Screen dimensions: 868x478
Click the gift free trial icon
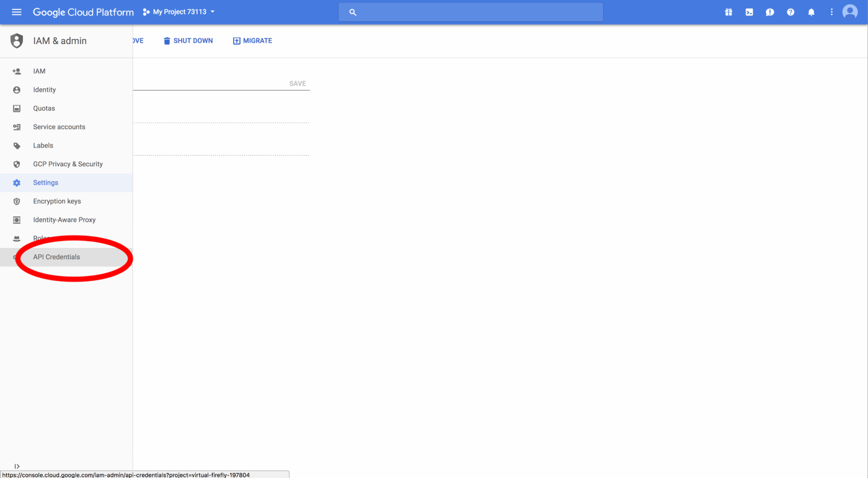click(x=728, y=12)
